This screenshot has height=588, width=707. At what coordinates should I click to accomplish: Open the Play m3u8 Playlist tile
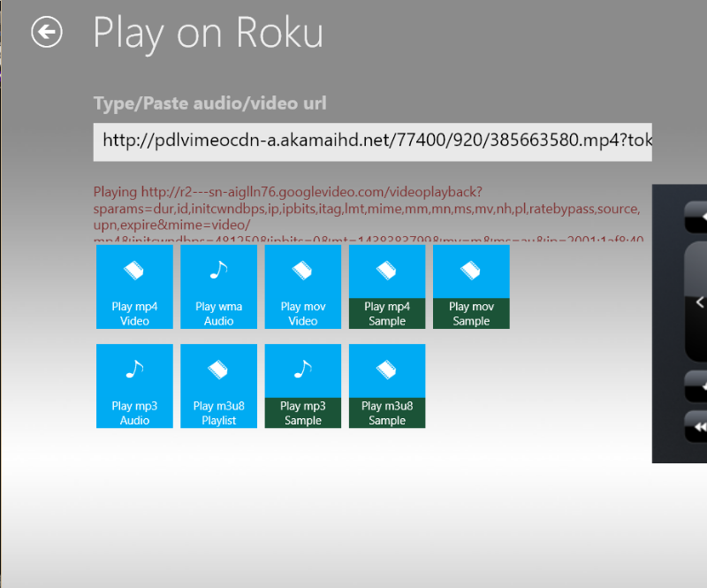pyautogui.click(x=218, y=386)
